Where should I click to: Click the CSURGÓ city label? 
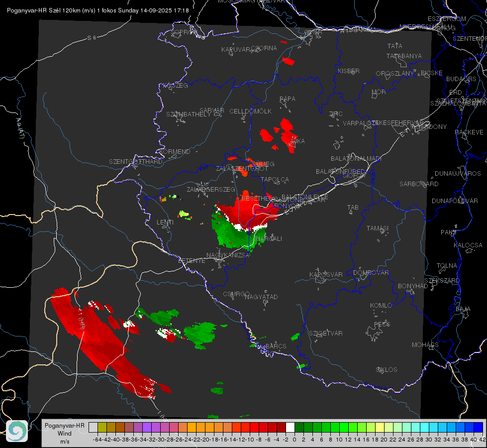[x=236, y=294]
